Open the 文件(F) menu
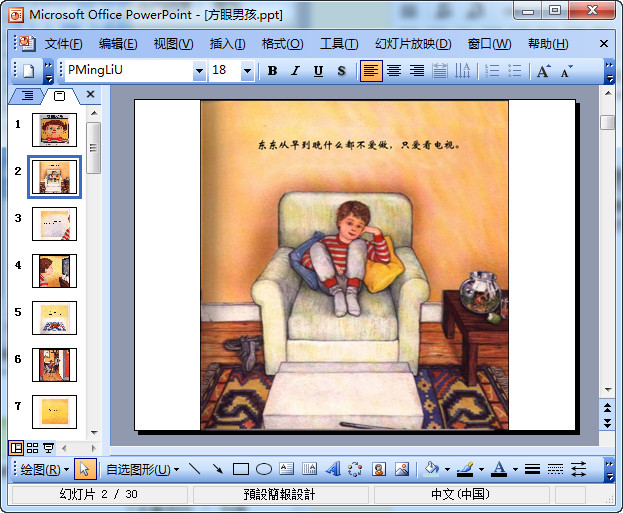This screenshot has height=513, width=623. (x=63, y=43)
